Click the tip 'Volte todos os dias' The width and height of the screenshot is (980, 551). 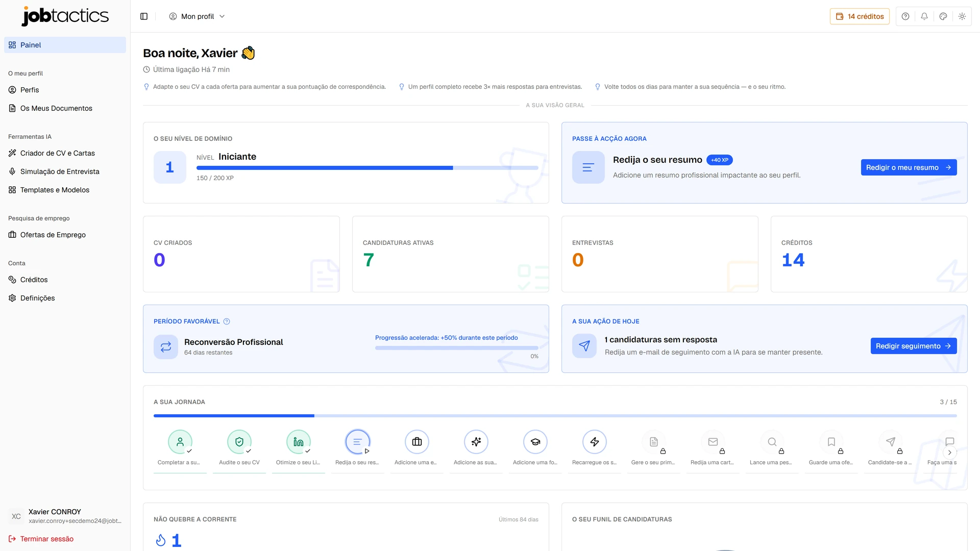[695, 87]
